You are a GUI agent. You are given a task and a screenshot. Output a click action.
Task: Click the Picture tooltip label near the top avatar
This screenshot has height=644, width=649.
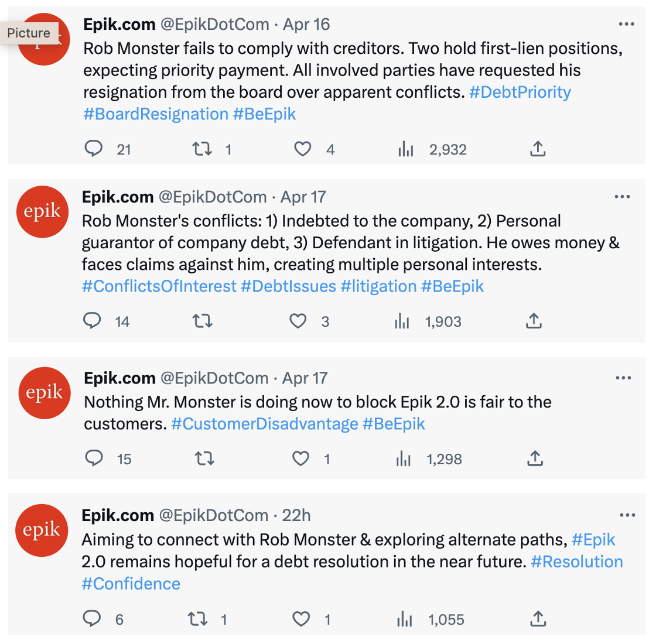(29, 33)
